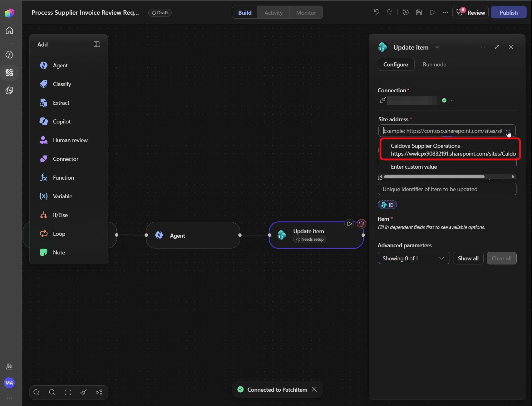Click the canvas layout icon beside the brush

[x=99, y=392]
